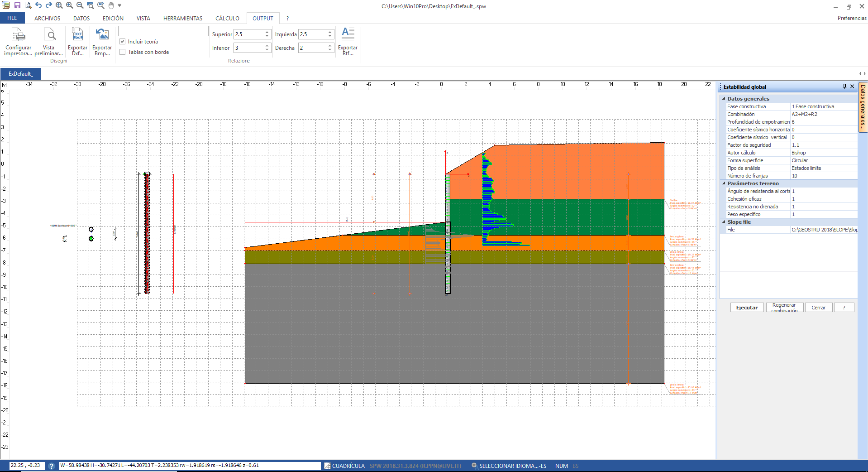This screenshot has width=868, height=472.
Task: Collapse the Parámetros terreno section
Action: coord(724,183)
